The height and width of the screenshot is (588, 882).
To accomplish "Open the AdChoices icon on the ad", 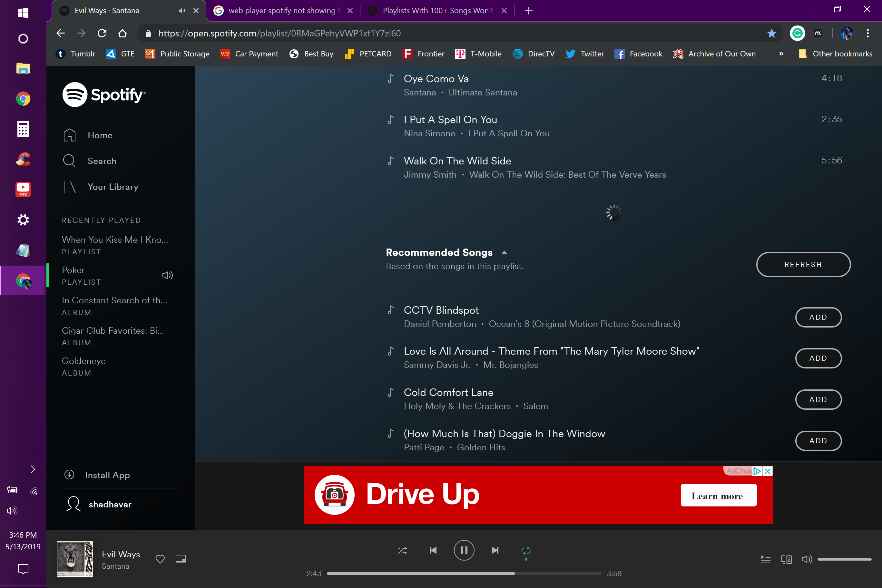I will pyautogui.click(x=757, y=471).
